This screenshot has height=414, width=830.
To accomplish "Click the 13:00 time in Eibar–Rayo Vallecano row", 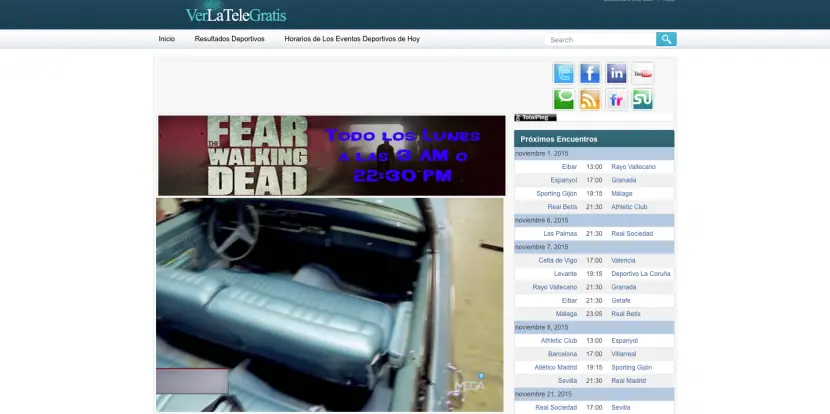I will (x=594, y=167).
